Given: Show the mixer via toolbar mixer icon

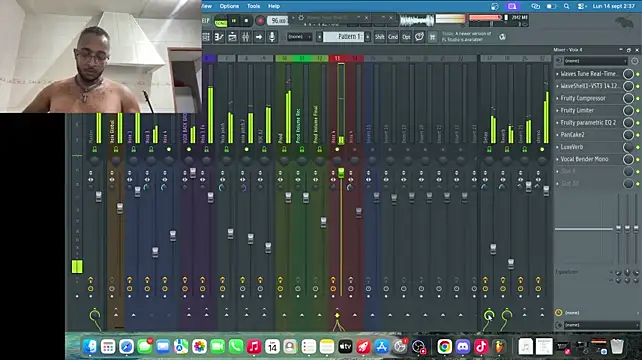Looking at the screenshot, I should [245, 37].
